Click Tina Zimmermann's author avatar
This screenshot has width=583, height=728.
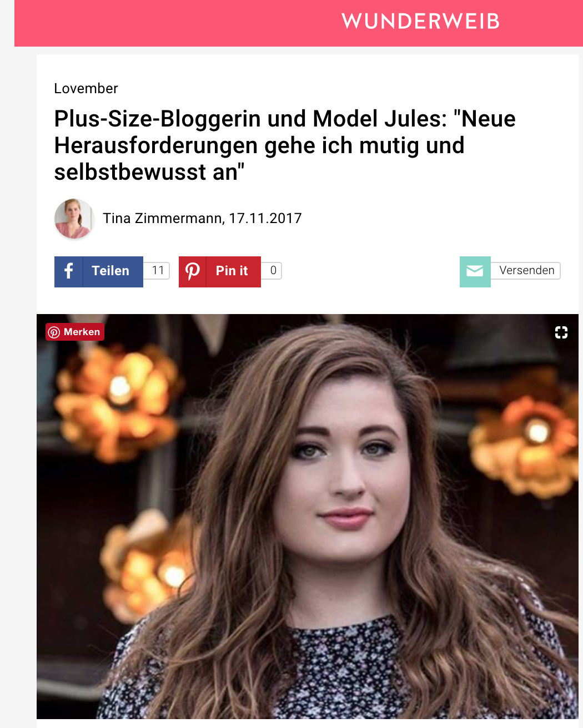point(74,219)
